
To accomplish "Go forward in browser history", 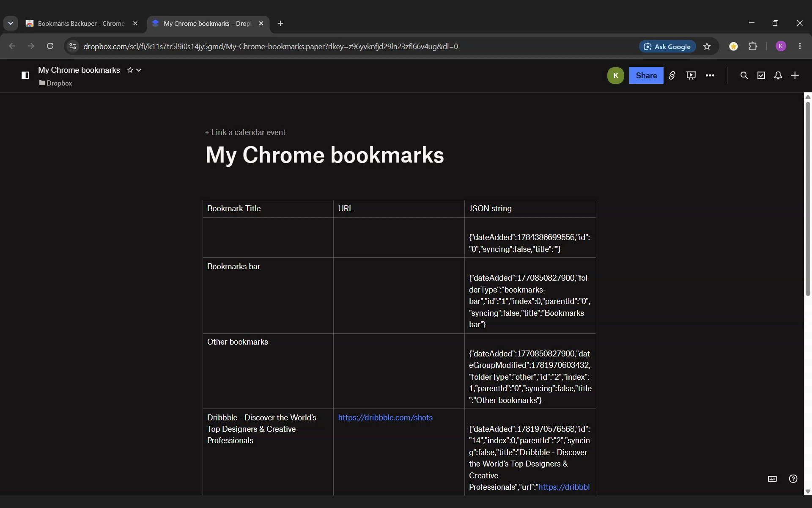I will pos(31,46).
